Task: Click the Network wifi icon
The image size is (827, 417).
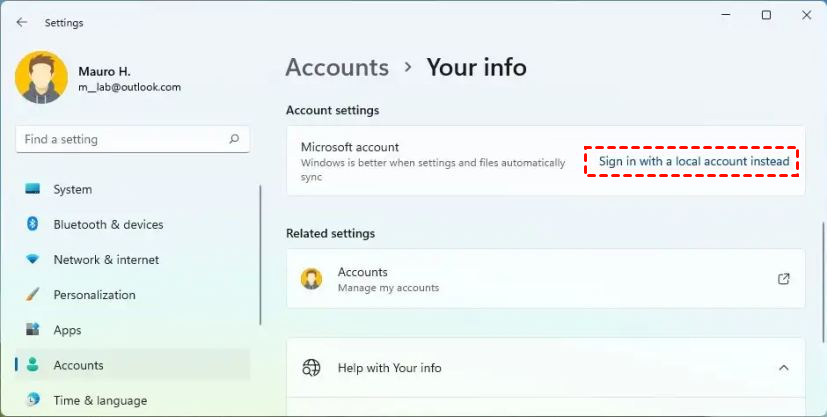Action: point(33,259)
